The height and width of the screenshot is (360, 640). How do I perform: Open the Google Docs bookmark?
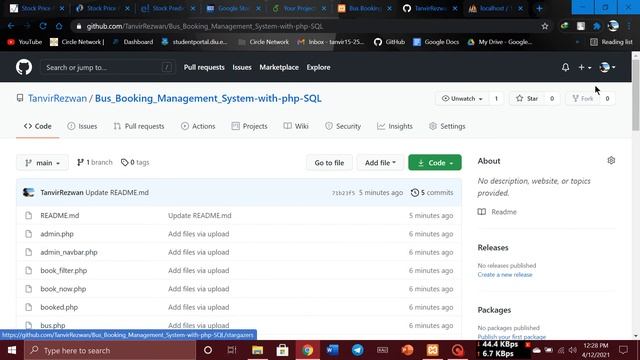point(436,42)
